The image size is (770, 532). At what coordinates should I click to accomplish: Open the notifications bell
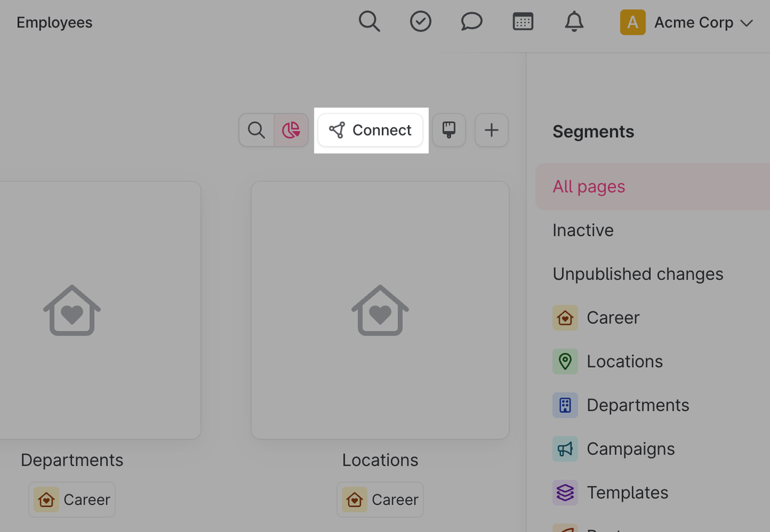pos(574,22)
